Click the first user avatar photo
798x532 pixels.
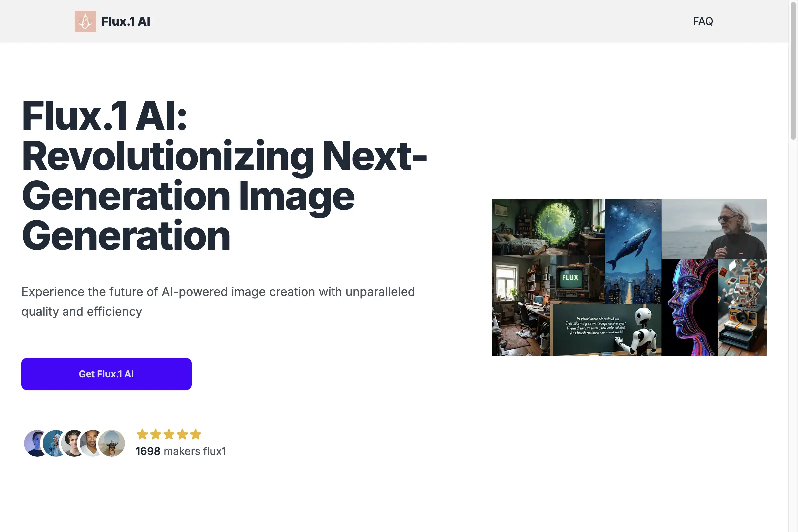(x=34, y=444)
